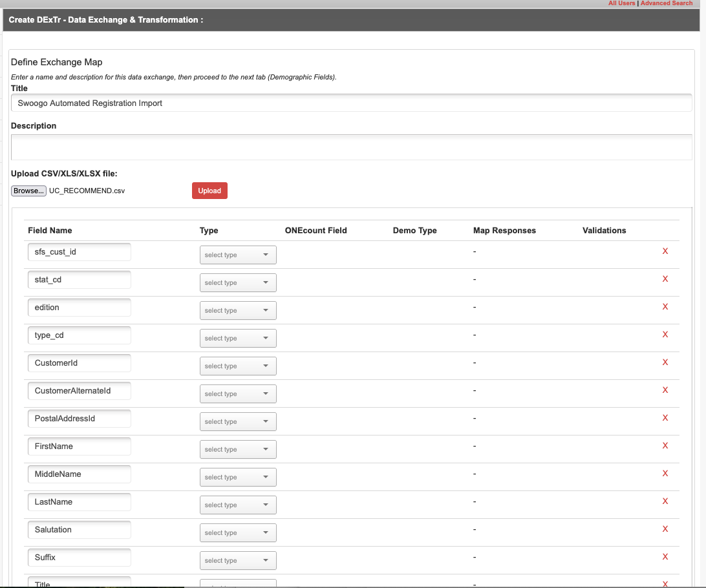
Task: Remove the edition field row
Action: tap(665, 307)
